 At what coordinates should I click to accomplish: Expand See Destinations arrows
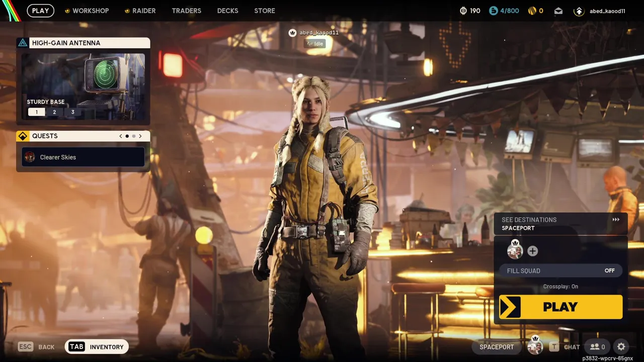tap(616, 220)
